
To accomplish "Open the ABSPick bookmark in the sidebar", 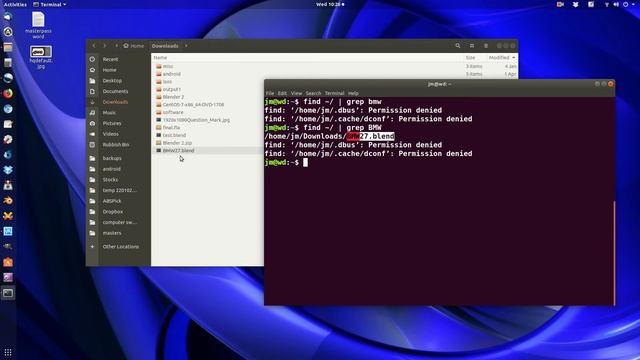I will (x=112, y=201).
